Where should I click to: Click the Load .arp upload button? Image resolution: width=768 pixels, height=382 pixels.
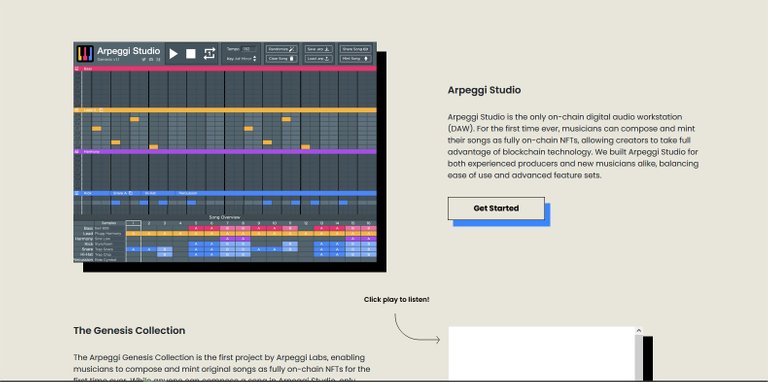point(319,59)
